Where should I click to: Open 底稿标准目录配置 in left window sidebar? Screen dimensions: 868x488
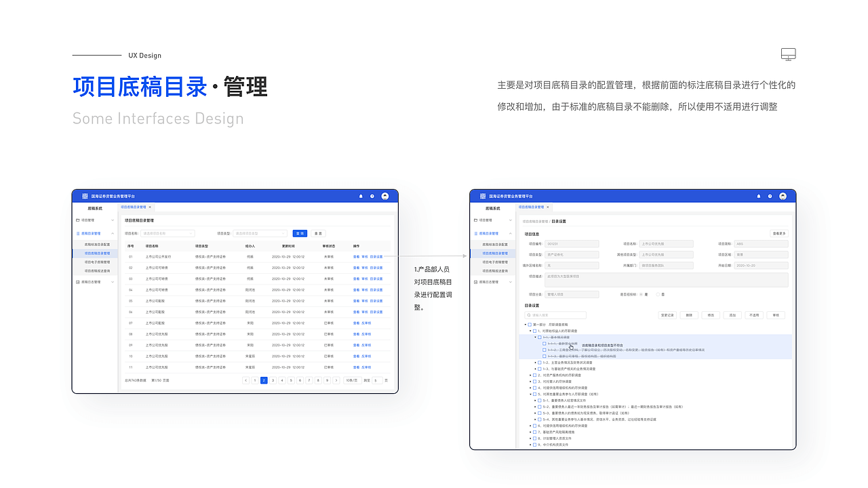(97, 244)
